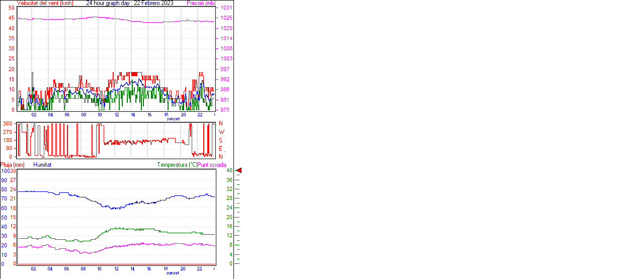Click the blue 'Humitat' legend label
This screenshot has height=279, width=644.
(42, 165)
